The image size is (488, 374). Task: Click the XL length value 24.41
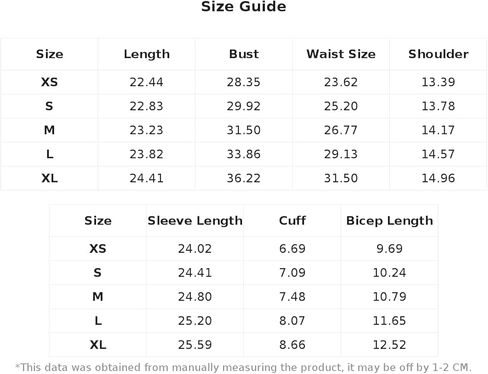pyautogui.click(x=146, y=178)
